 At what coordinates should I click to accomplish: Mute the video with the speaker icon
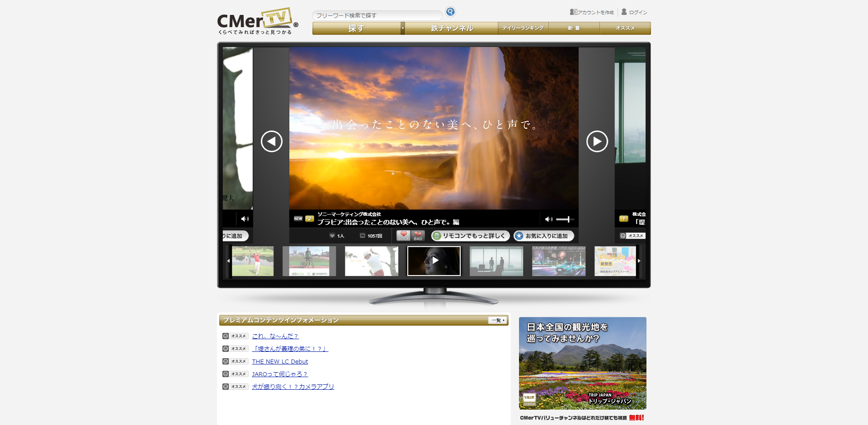tap(549, 219)
